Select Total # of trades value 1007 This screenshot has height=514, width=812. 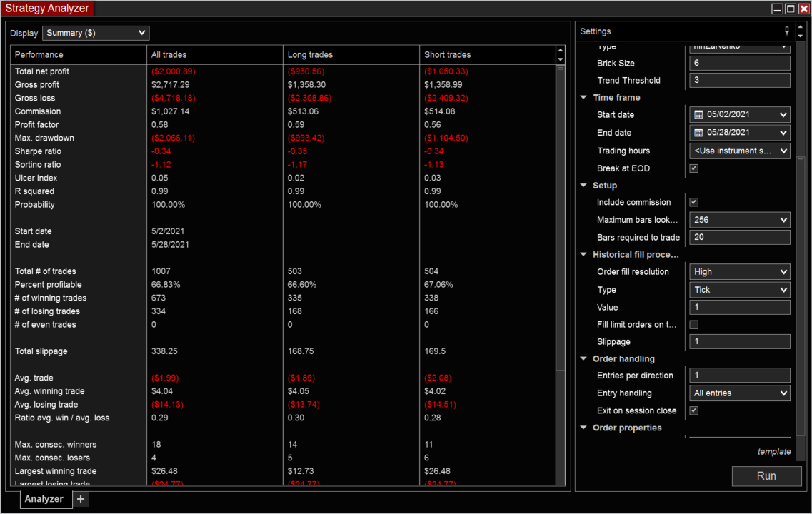161,271
